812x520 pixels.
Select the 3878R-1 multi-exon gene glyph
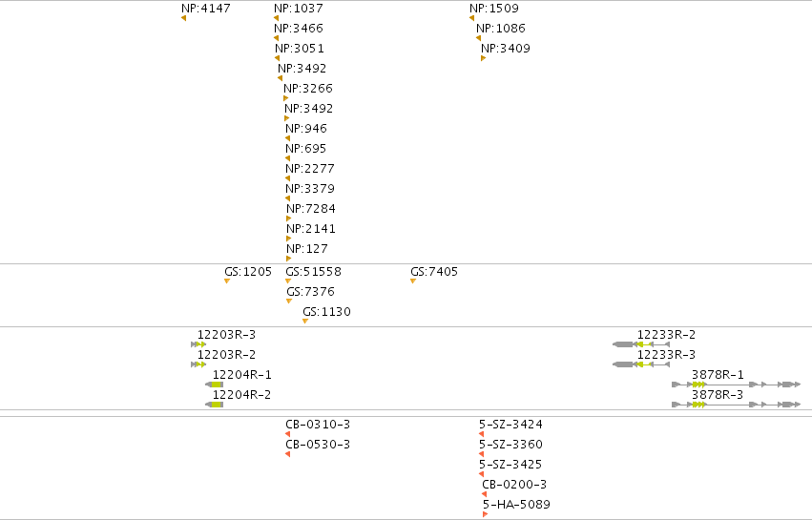(x=737, y=385)
